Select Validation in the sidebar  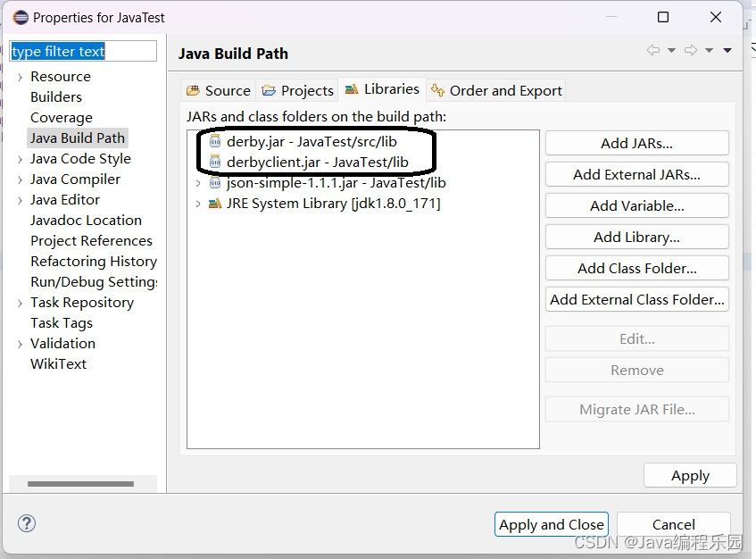coord(62,344)
